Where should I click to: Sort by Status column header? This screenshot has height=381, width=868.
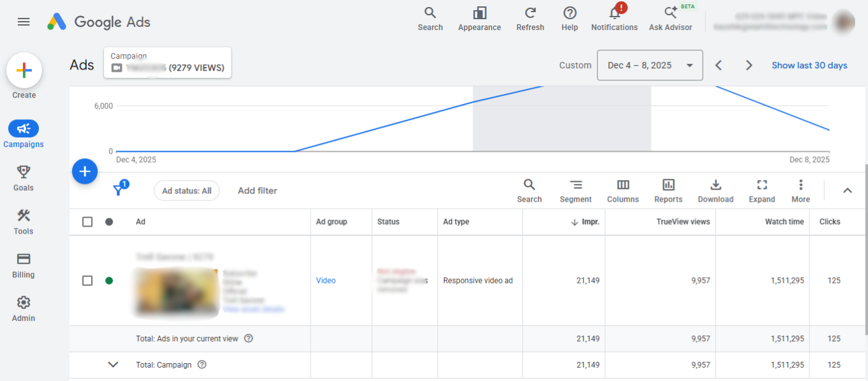388,221
